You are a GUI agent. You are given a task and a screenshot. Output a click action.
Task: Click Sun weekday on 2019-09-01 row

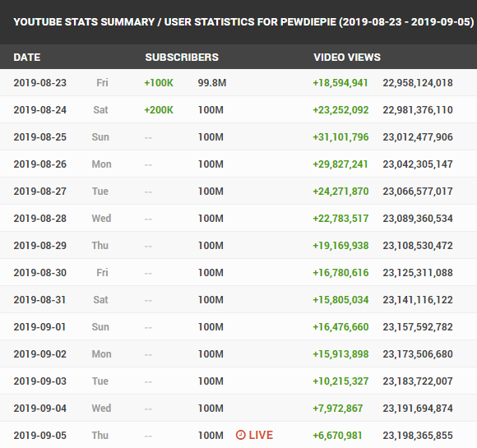point(100,326)
